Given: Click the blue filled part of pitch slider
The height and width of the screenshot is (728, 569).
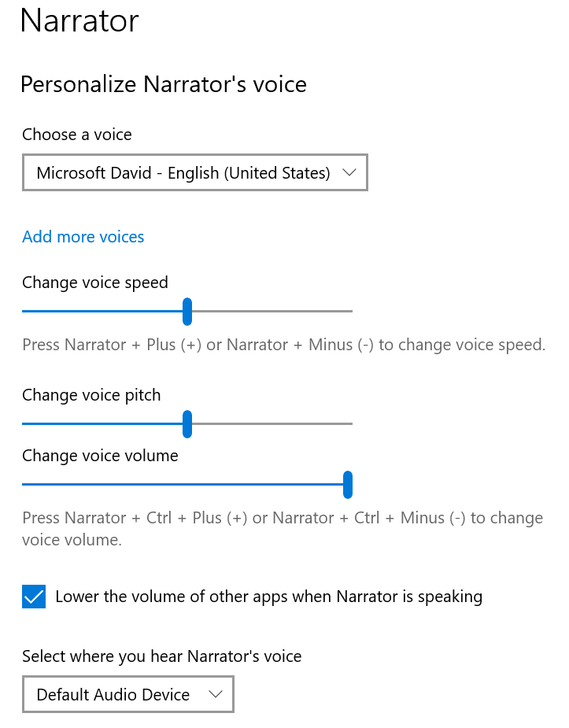Looking at the screenshot, I should [102, 423].
